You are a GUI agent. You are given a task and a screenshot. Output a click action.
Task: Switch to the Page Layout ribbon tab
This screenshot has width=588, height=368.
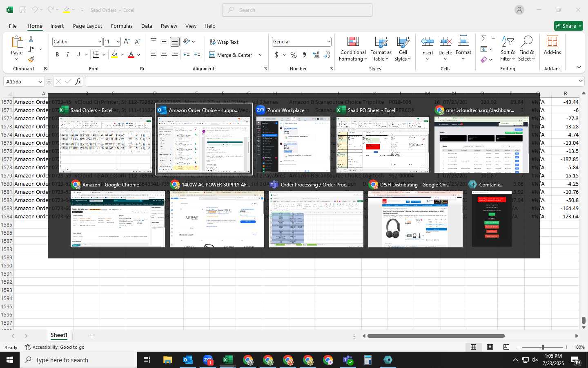pyautogui.click(x=87, y=26)
